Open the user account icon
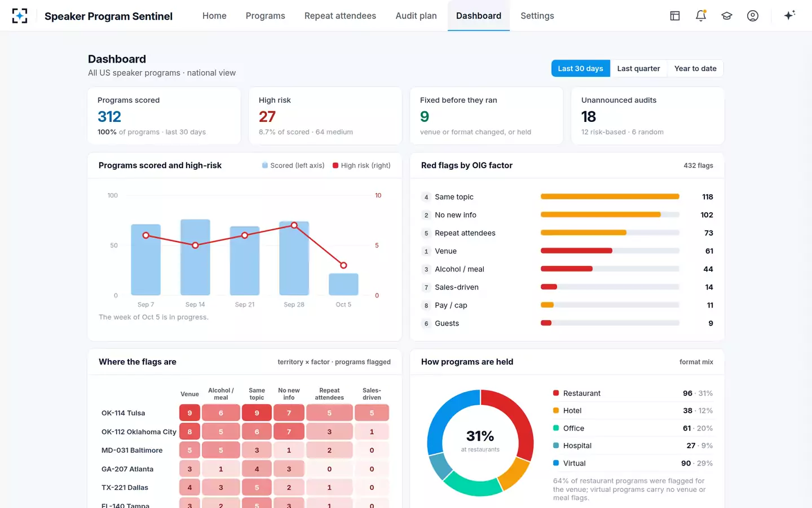 (753, 16)
